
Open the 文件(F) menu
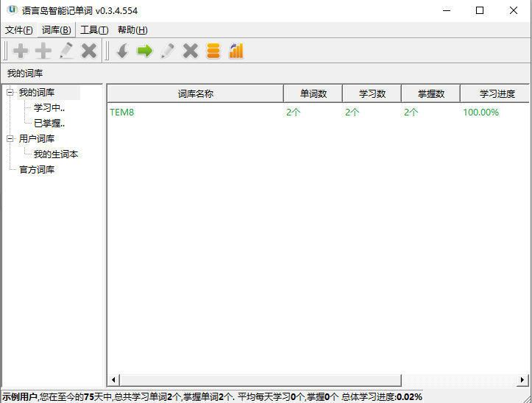(19, 30)
